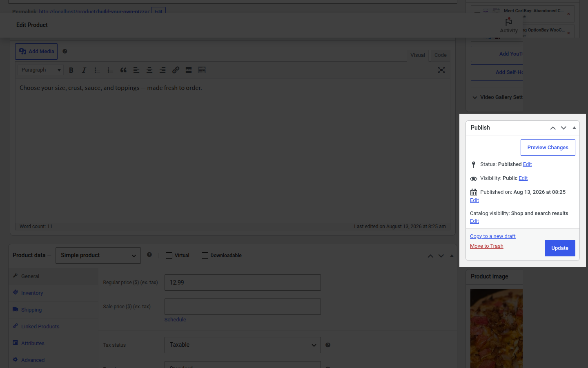Click the Add Self-Hosted video button
The width and height of the screenshot is (588, 368).
point(497,72)
